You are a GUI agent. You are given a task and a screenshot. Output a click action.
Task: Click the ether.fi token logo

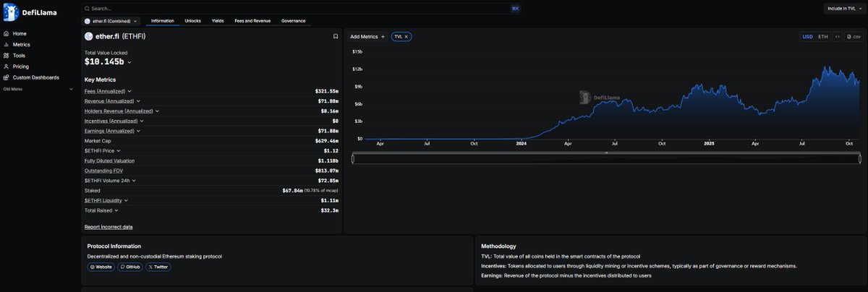(x=89, y=36)
